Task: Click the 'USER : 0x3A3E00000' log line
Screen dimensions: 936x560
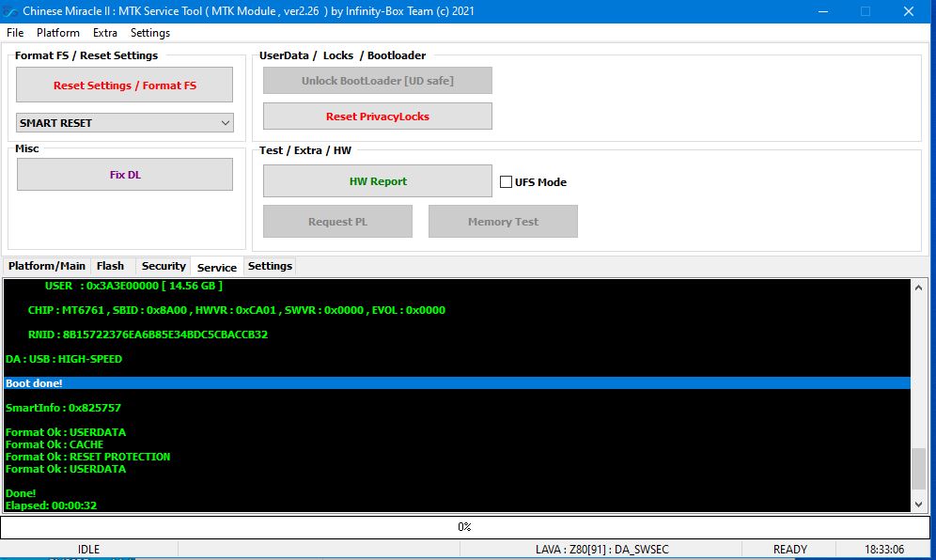Action: coord(133,286)
